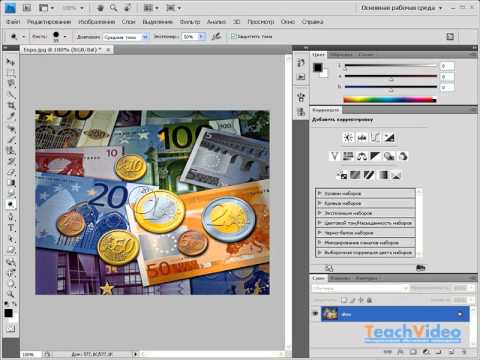Open the Экспозиция value slider arrow
The height and width of the screenshot is (360, 480).
[201, 37]
